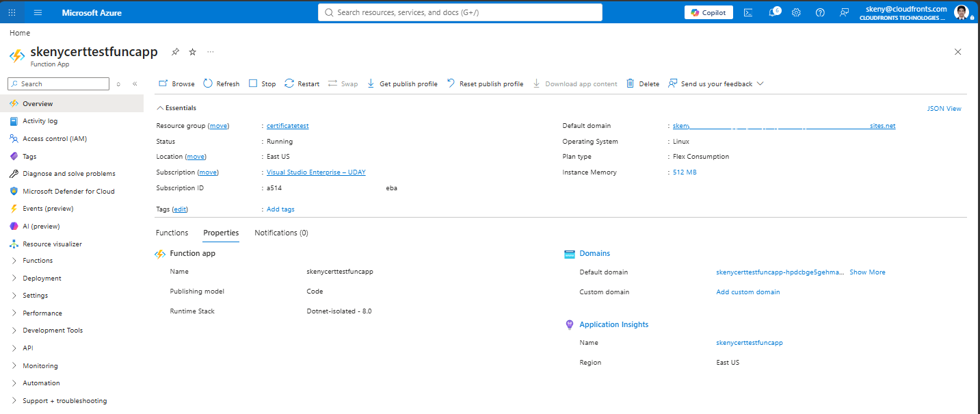This screenshot has height=414, width=980.
Task: Click Add tags link
Action: pos(280,209)
